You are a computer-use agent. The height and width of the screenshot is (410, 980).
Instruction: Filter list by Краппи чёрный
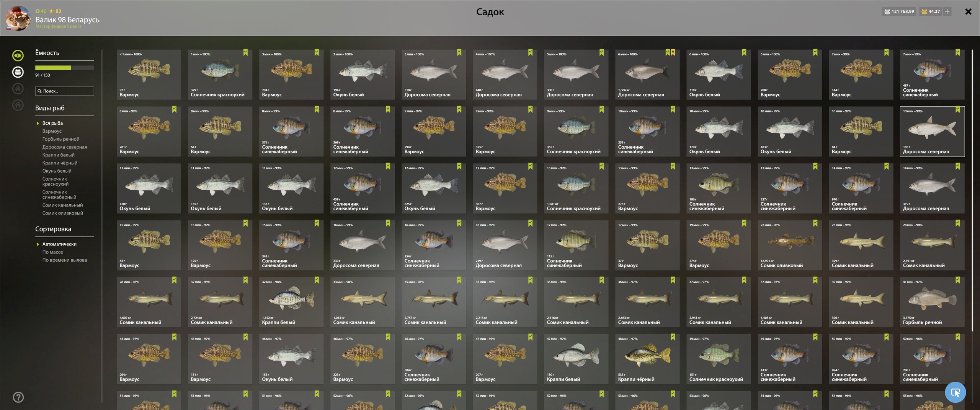[x=60, y=163]
